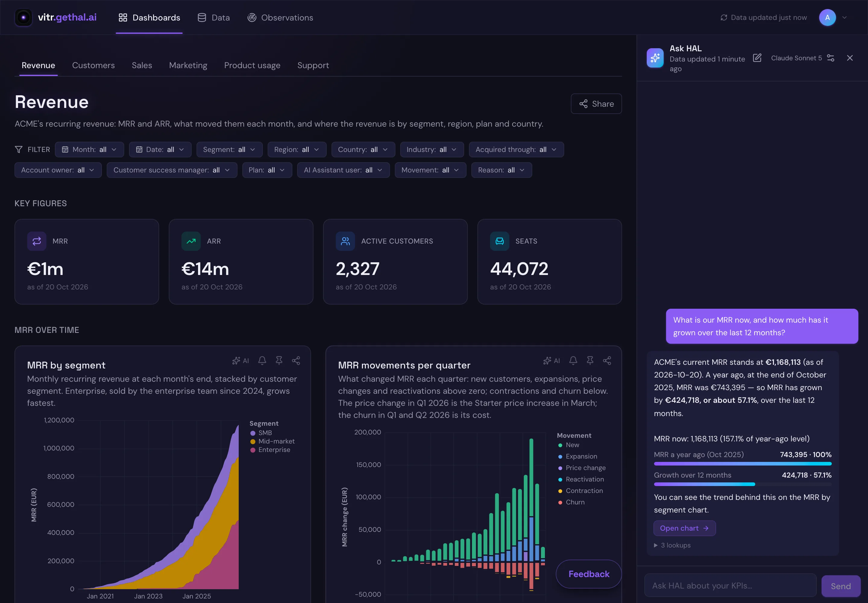The image size is (868, 603).
Task: Open the user avatar A menu
Action: point(827,17)
